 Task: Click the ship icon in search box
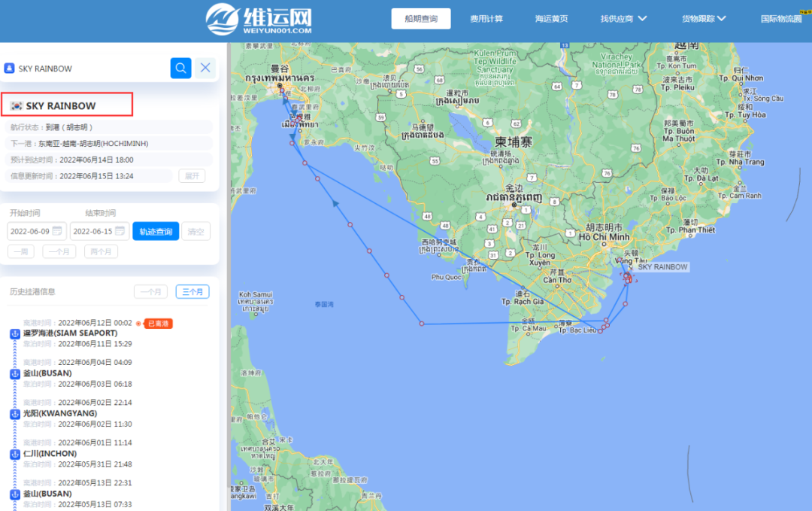pyautogui.click(x=10, y=68)
